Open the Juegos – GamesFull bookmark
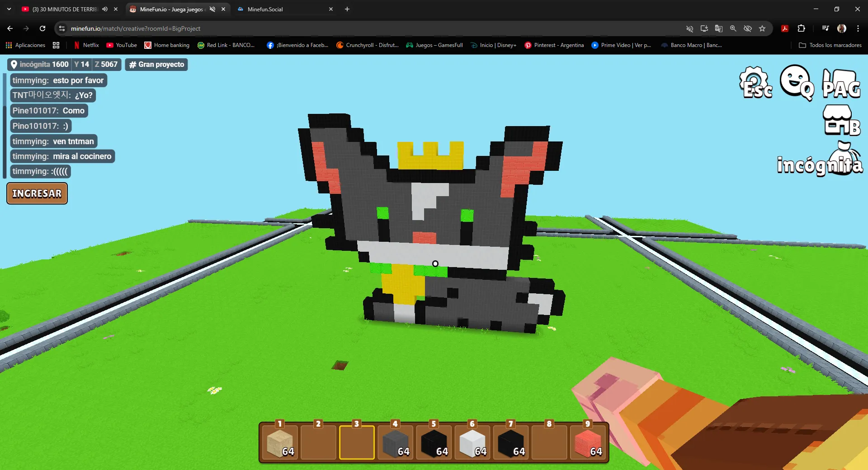This screenshot has width=868, height=470. (x=434, y=45)
